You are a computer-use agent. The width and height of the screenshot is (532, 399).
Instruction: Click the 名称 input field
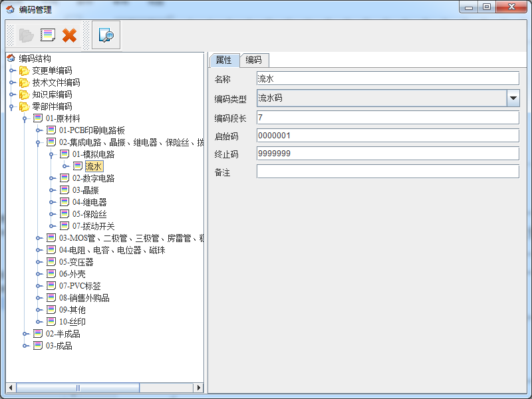coord(388,78)
